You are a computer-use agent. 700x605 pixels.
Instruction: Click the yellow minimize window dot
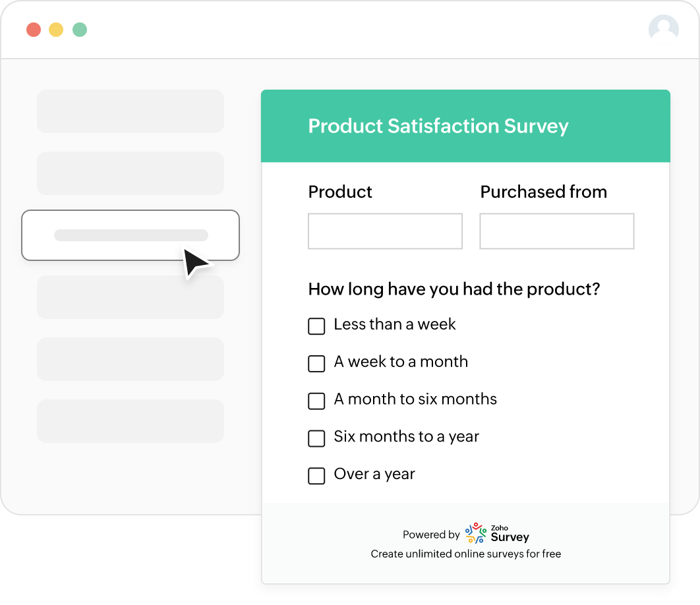[56, 30]
